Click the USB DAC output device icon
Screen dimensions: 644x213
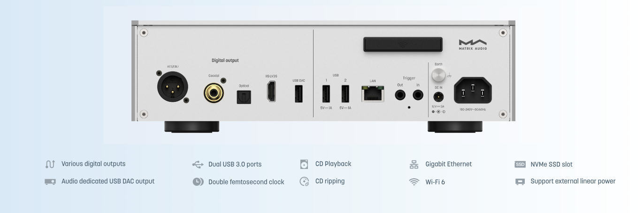click(50, 182)
